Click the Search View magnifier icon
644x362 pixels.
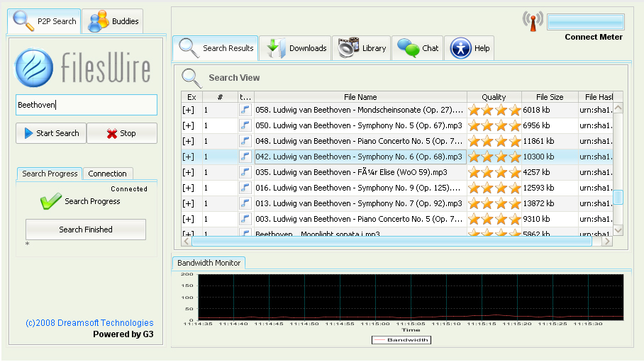pyautogui.click(x=191, y=78)
